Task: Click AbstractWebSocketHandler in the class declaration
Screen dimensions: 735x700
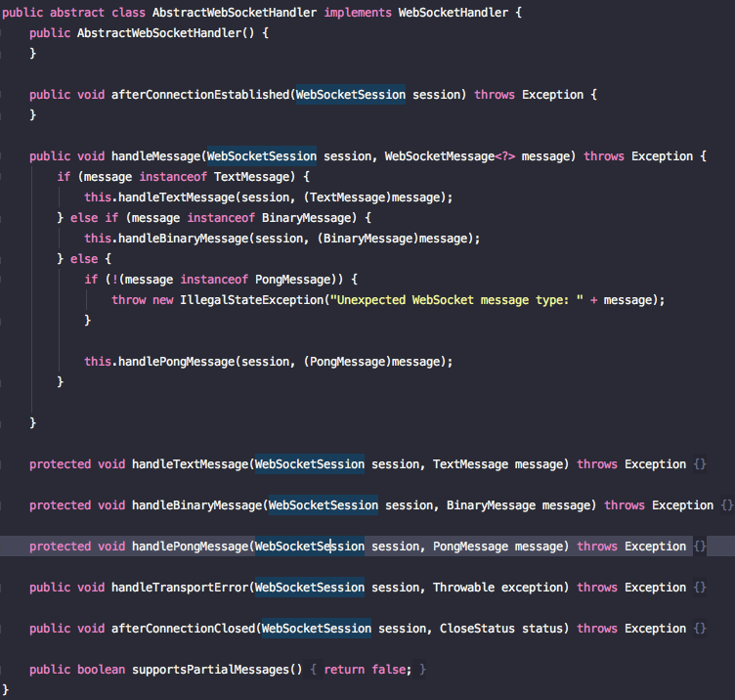Action: (x=235, y=13)
